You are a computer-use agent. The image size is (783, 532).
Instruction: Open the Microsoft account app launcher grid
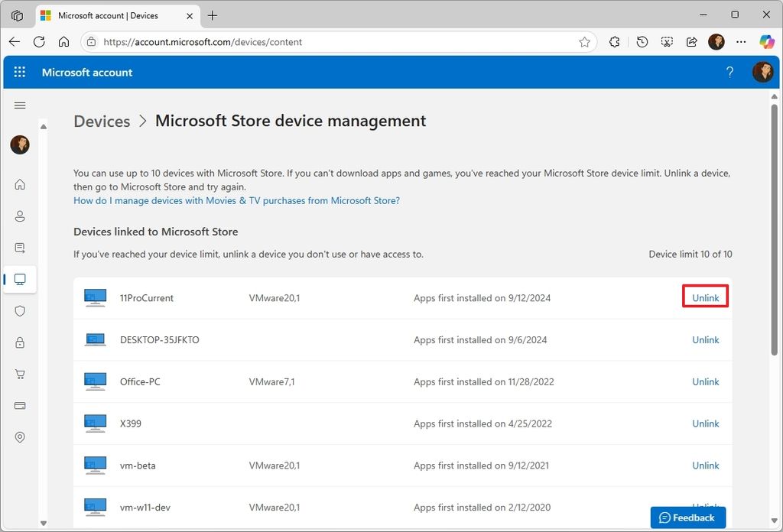click(x=20, y=72)
